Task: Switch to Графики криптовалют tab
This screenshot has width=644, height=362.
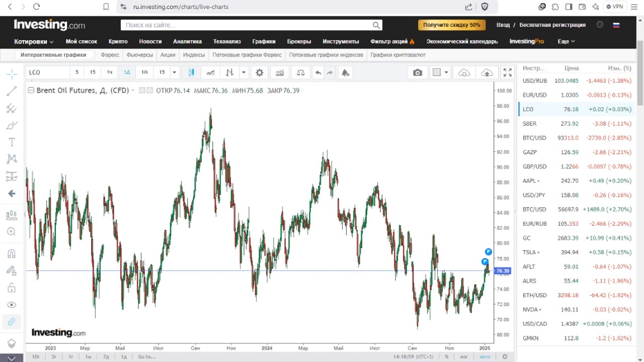Action: pos(398,55)
